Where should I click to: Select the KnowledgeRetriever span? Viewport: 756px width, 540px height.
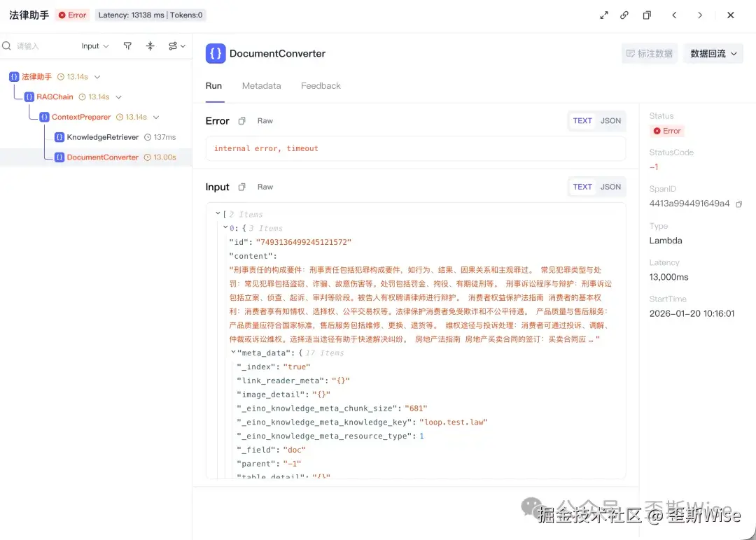[103, 137]
